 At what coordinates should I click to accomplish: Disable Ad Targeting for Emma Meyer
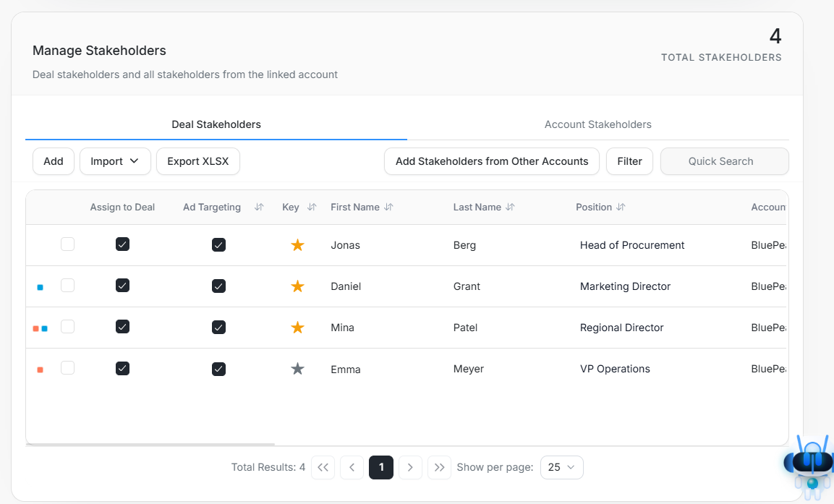tap(218, 369)
